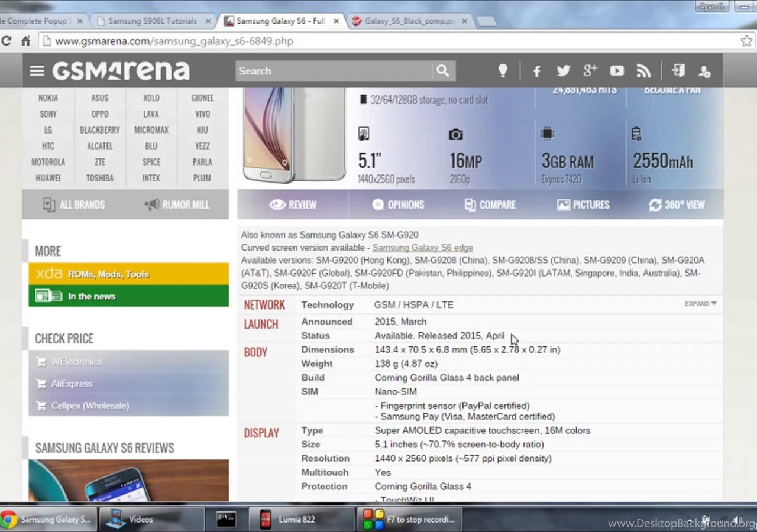Open the Compare section
757x532 pixels.
click(490, 205)
